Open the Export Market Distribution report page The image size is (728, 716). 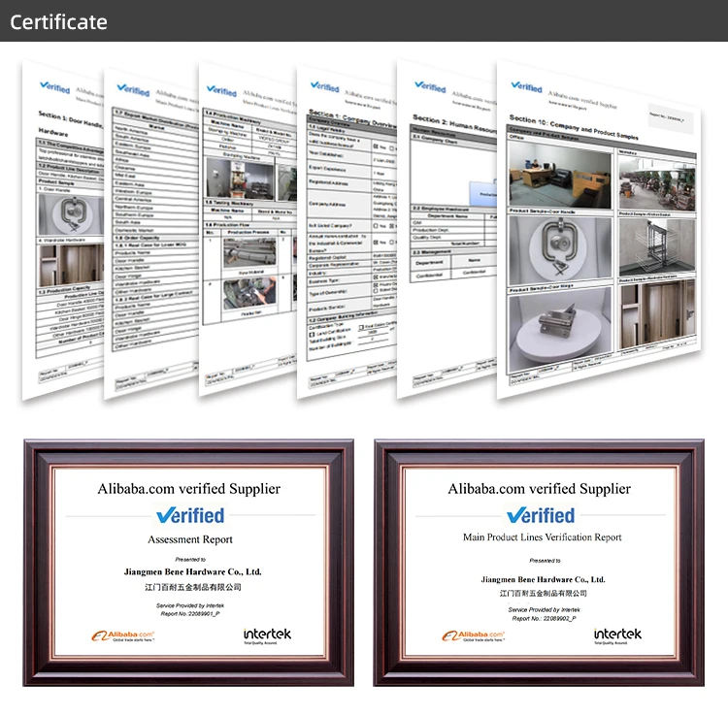(x=151, y=234)
